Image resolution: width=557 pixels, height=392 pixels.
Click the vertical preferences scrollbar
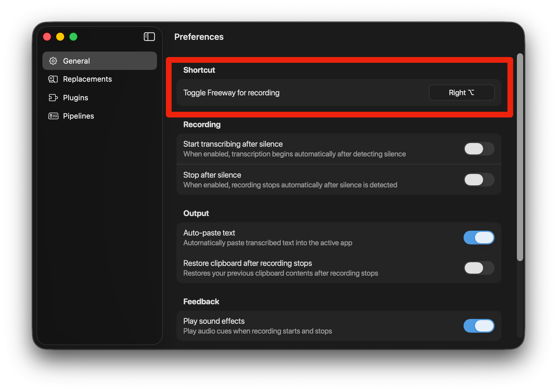(x=520, y=157)
